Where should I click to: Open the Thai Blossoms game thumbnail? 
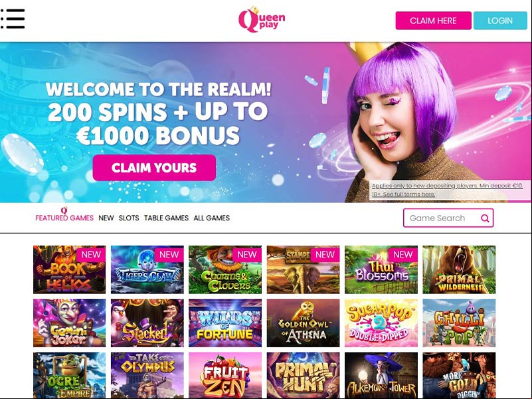pyautogui.click(x=381, y=270)
